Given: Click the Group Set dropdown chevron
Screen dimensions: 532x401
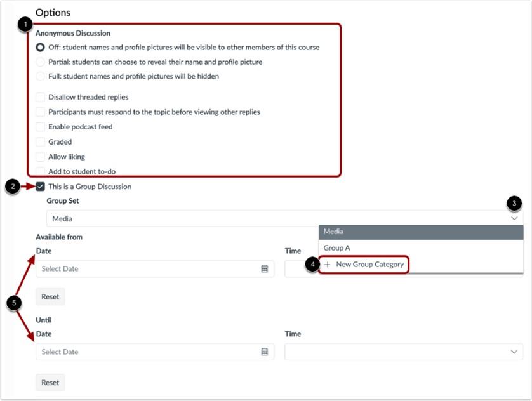Looking at the screenshot, I should click(x=514, y=217).
